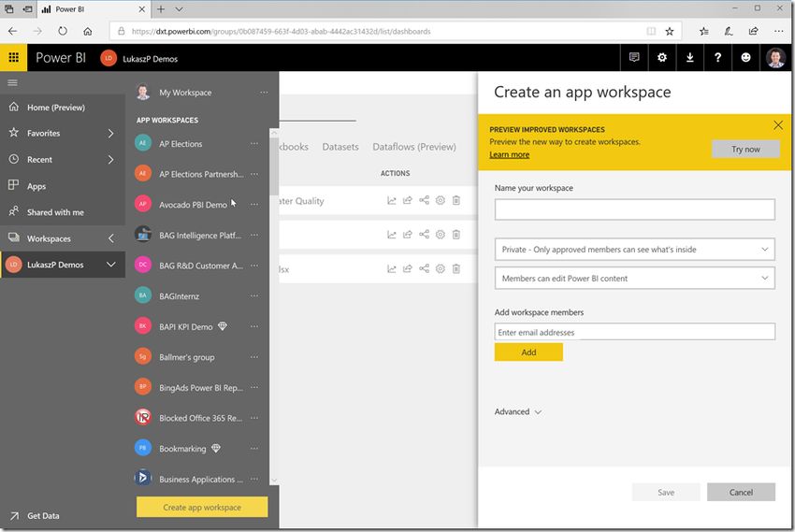Follow the Learn more link
The height and width of the screenshot is (532, 795).
click(x=509, y=154)
